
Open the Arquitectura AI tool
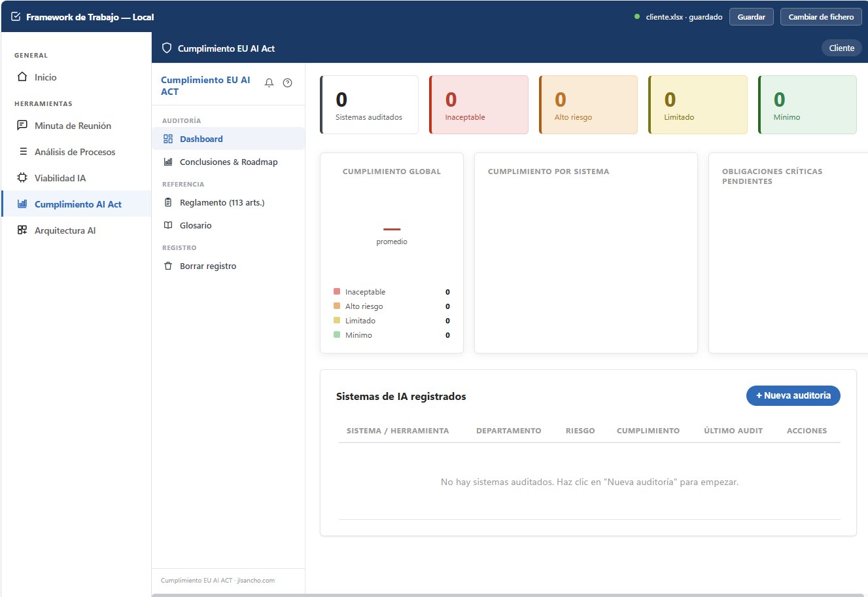(76, 230)
